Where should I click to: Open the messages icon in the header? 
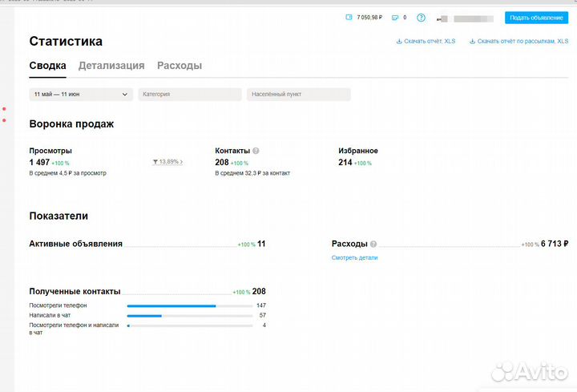395,18
